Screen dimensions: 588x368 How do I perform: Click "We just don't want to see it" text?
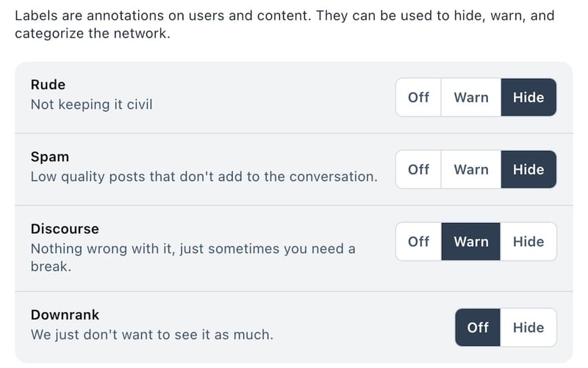pyautogui.click(x=151, y=335)
